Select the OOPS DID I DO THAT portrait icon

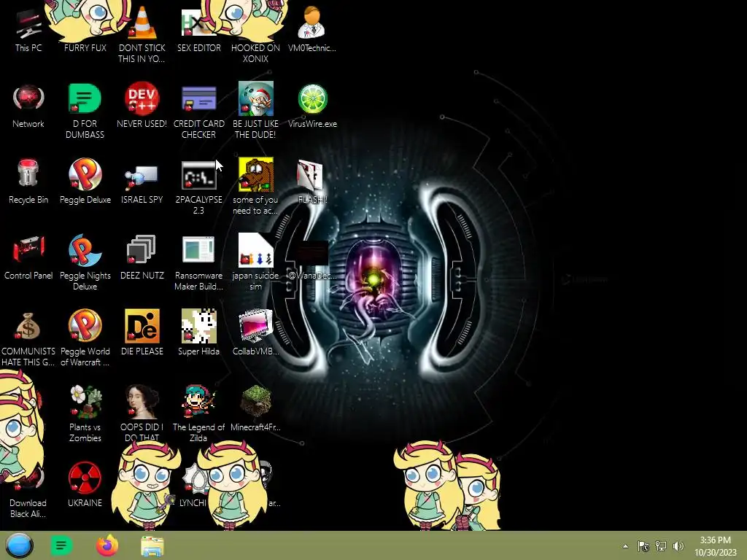142,402
